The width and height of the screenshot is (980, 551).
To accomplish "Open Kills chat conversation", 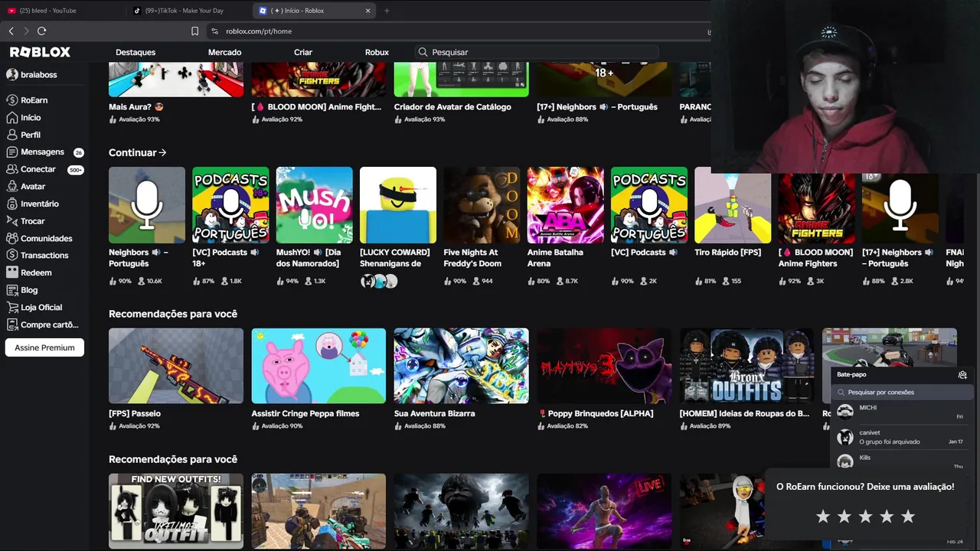I will [901, 461].
